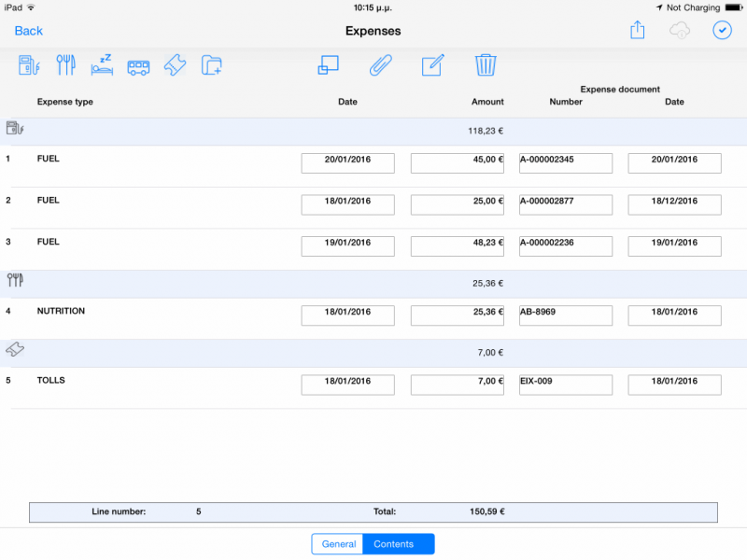Tap the Expense type column header

coord(65,102)
